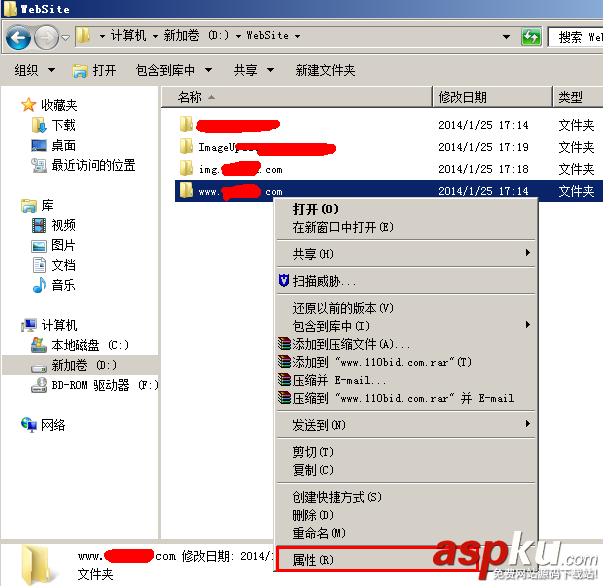This screenshot has width=603, height=586.
Task: Choose 打开(O) from context menu
Action: click(x=406, y=209)
